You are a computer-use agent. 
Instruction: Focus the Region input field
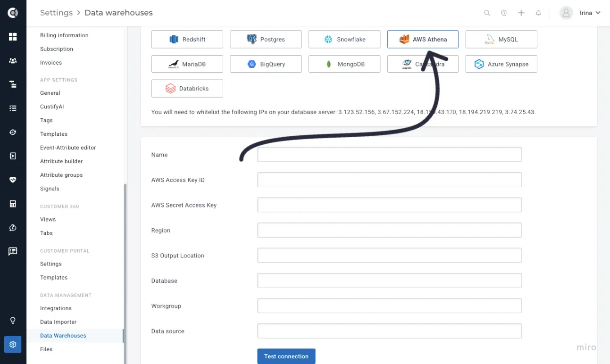coord(390,230)
